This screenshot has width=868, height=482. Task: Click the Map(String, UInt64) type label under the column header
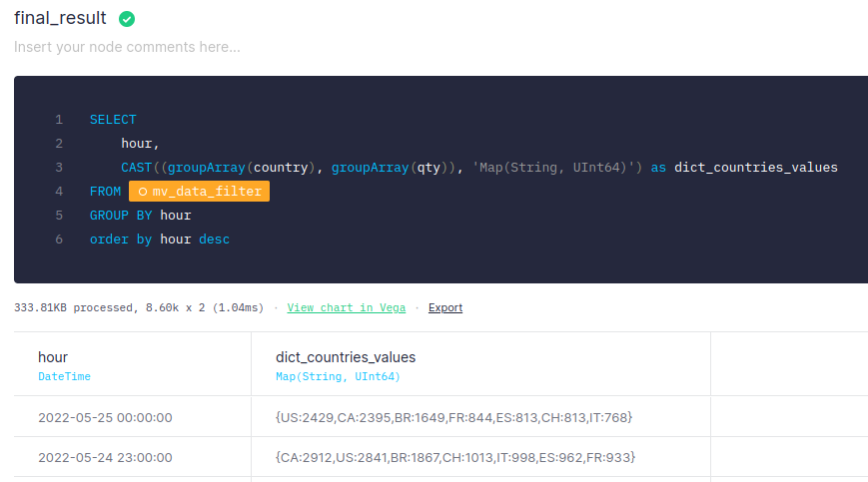click(x=338, y=376)
